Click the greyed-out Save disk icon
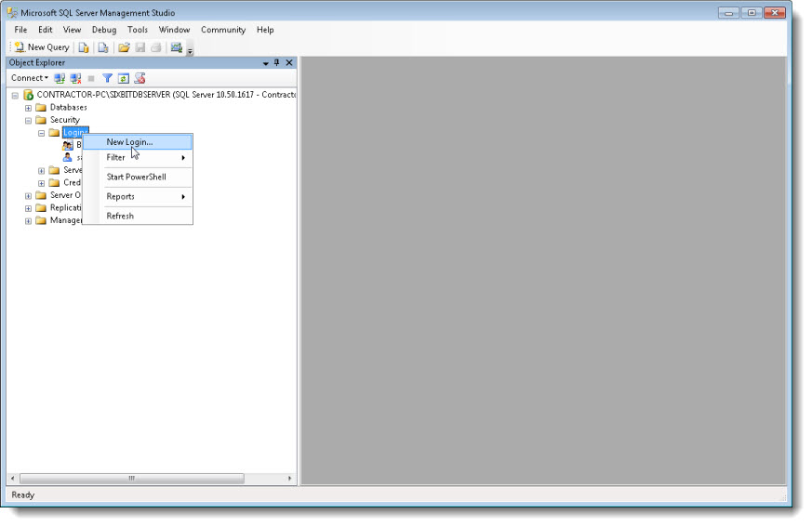The height and width of the screenshot is (527, 812). tap(140, 48)
